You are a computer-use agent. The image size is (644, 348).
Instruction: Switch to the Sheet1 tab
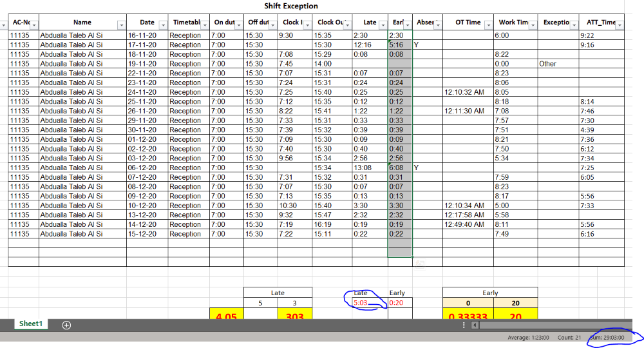click(x=30, y=324)
